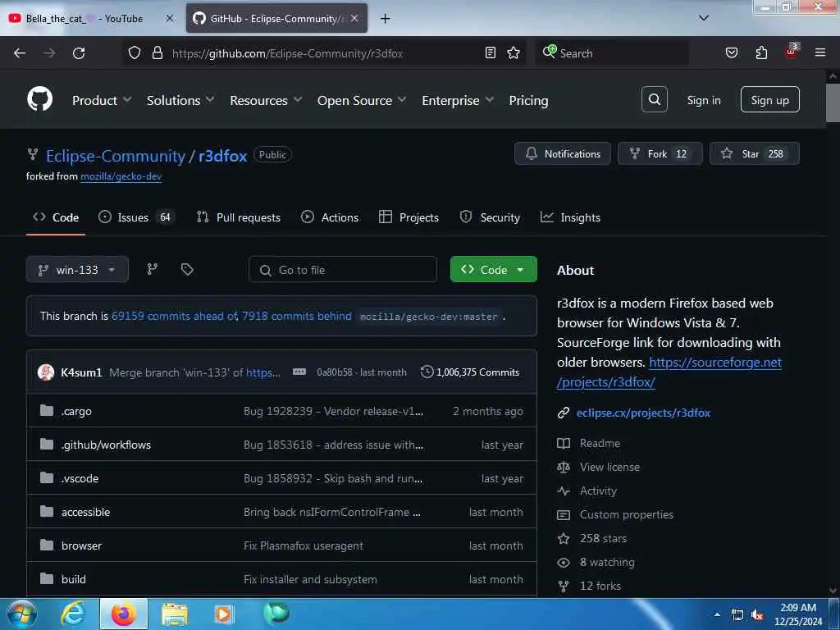Open 7918 commits behind link
Screen dimensions: 840x630
tap(297, 316)
